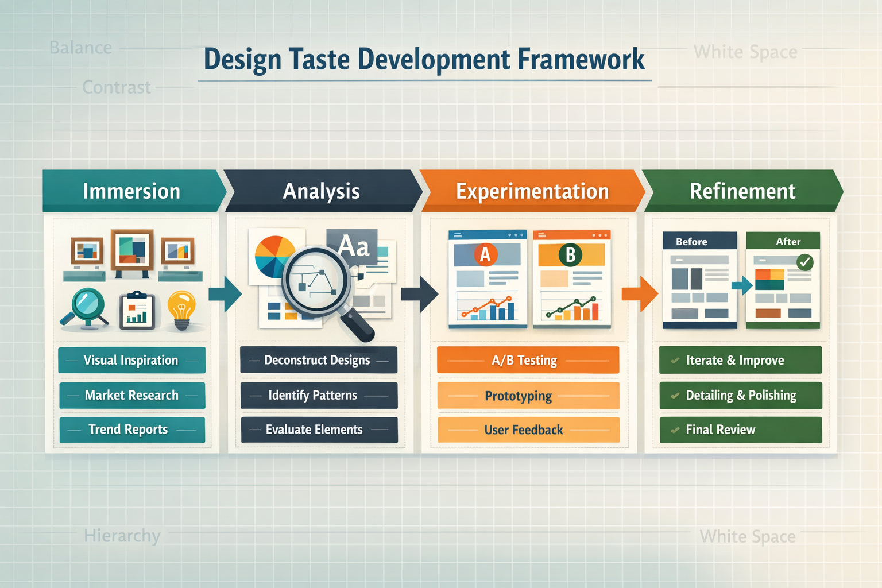882x588 pixels.
Task: Switch to the Immersion stage header
Action: (x=131, y=191)
